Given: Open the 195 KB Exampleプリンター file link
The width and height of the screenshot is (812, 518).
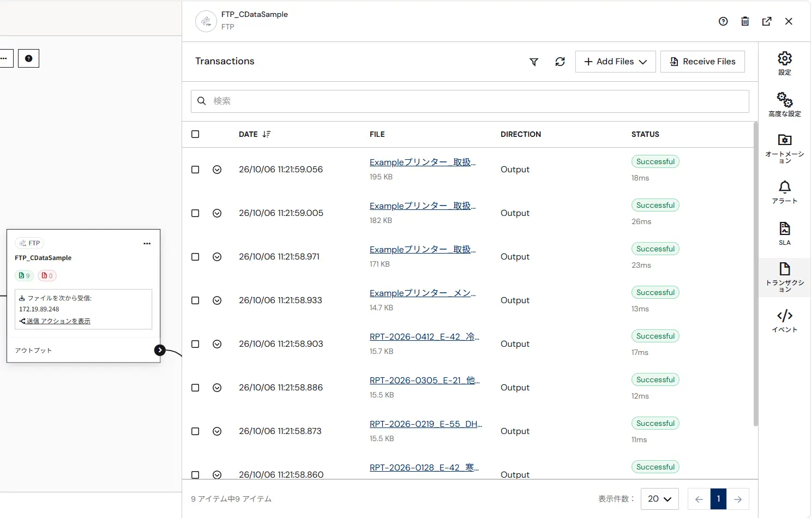Looking at the screenshot, I should 423,162.
